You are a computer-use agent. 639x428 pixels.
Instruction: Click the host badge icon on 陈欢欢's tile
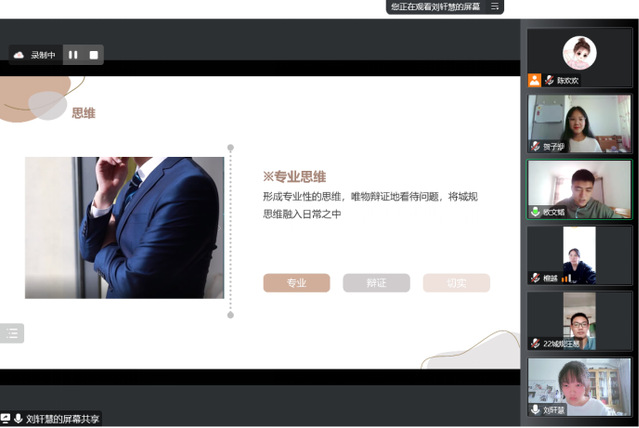535,80
